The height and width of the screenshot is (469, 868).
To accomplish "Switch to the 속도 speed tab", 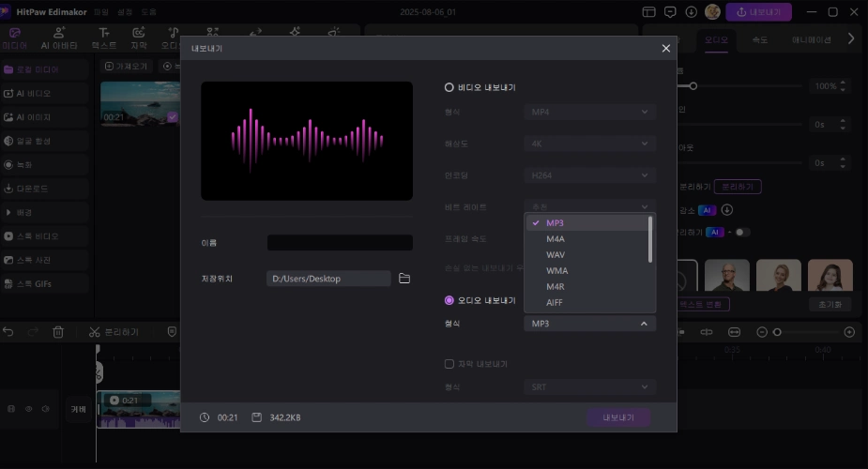I will click(759, 39).
